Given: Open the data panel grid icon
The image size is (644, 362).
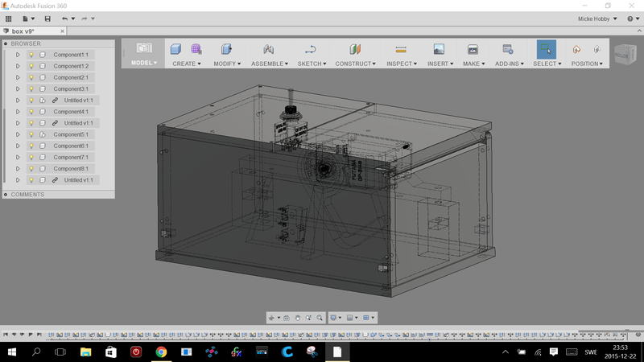Looking at the screenshot, I should click(x=8, y=19).
